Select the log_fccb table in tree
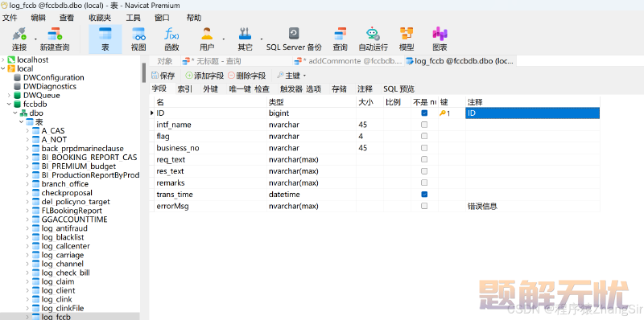This screenshot has width=644, height=320. pos(56,317)
